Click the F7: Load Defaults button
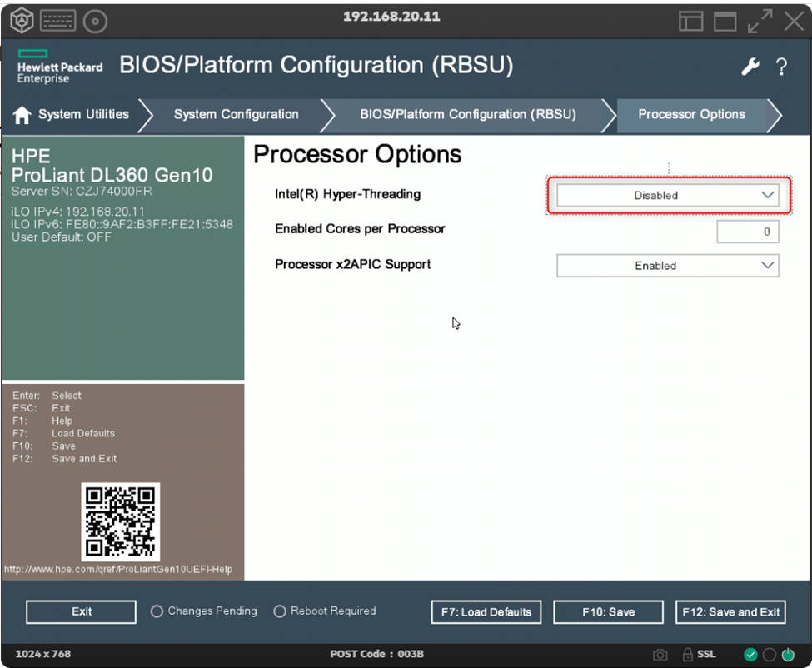The image size is (812, 668). (486, 612)
